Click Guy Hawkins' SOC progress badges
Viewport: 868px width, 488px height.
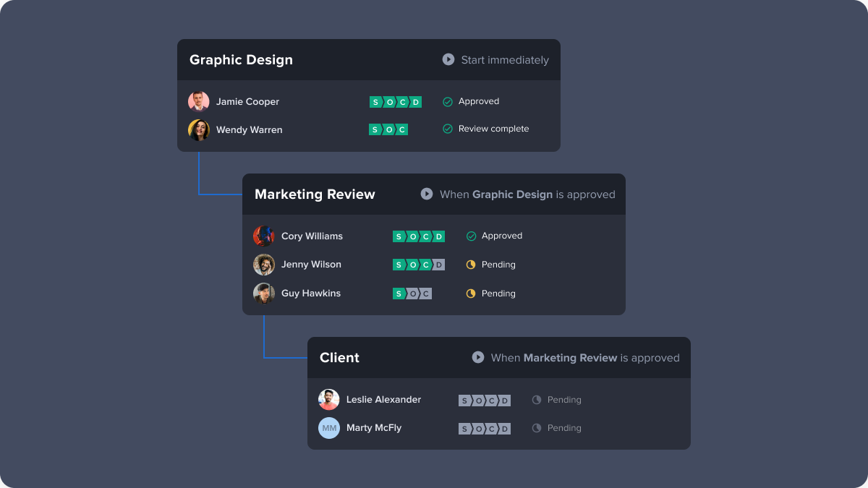[412, 294]
